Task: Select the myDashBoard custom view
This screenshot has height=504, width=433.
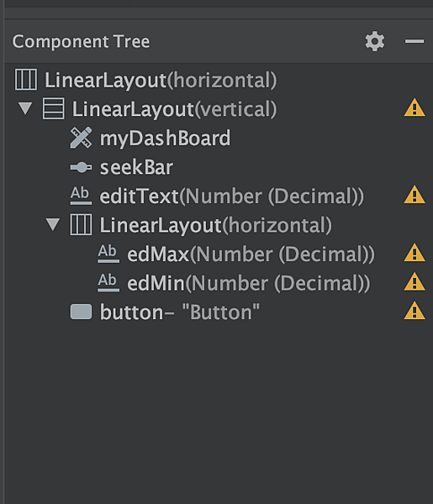Action: [x=150, y=138]
